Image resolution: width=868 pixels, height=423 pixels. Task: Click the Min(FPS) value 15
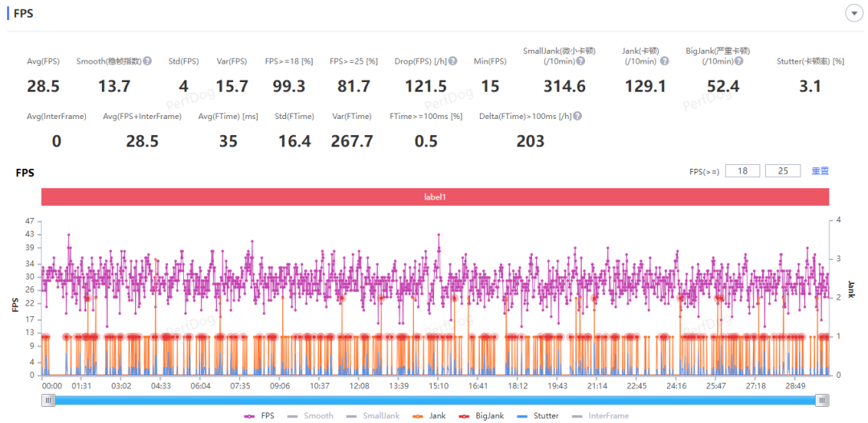click(x=490, y=86)
